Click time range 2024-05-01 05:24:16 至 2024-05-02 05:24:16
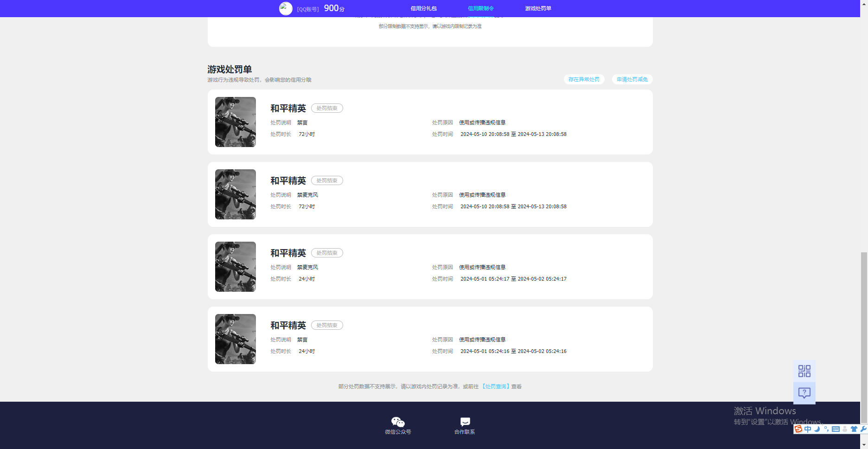The height and width of the screenshot is (449, 868). point(513,351)
